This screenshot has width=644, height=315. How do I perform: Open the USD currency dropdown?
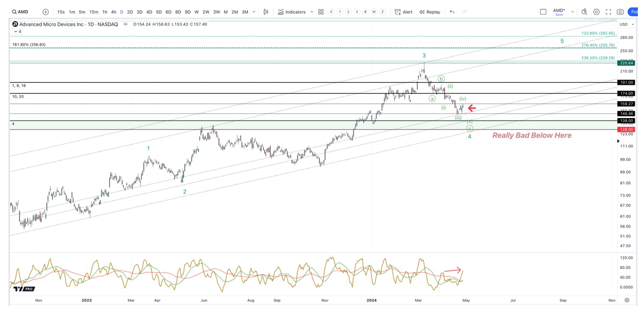(x=627, y=24)
